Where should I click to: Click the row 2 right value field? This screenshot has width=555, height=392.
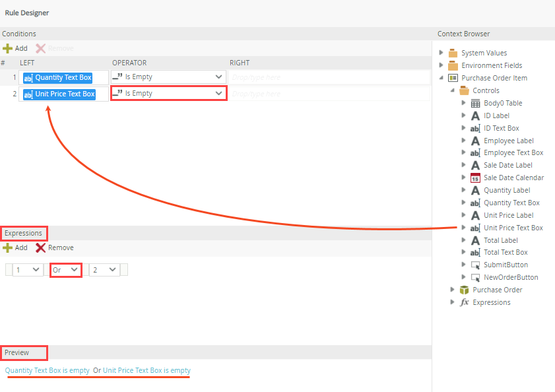coord(329,94)
